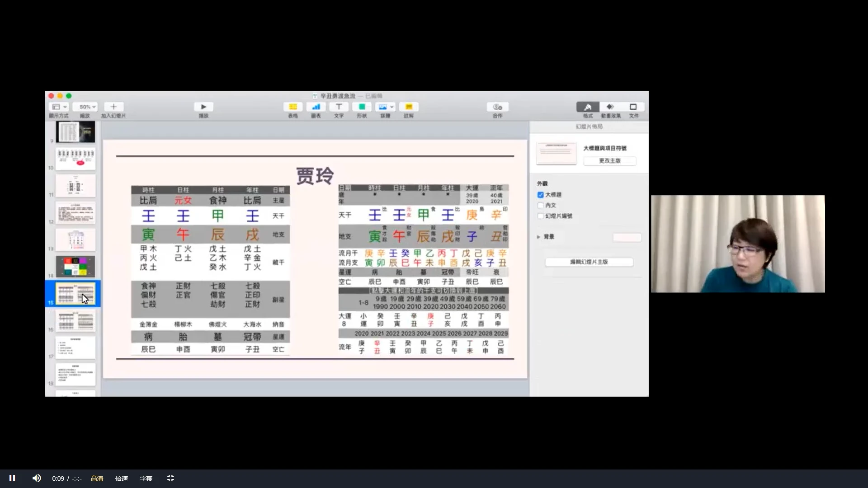868x488 pixels.
Task: Switch to the Animate inspector tab
Action: click(610, 107)
